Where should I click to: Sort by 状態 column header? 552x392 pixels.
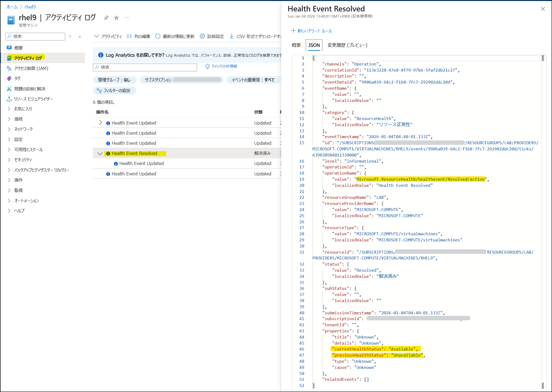pos(258,112)
